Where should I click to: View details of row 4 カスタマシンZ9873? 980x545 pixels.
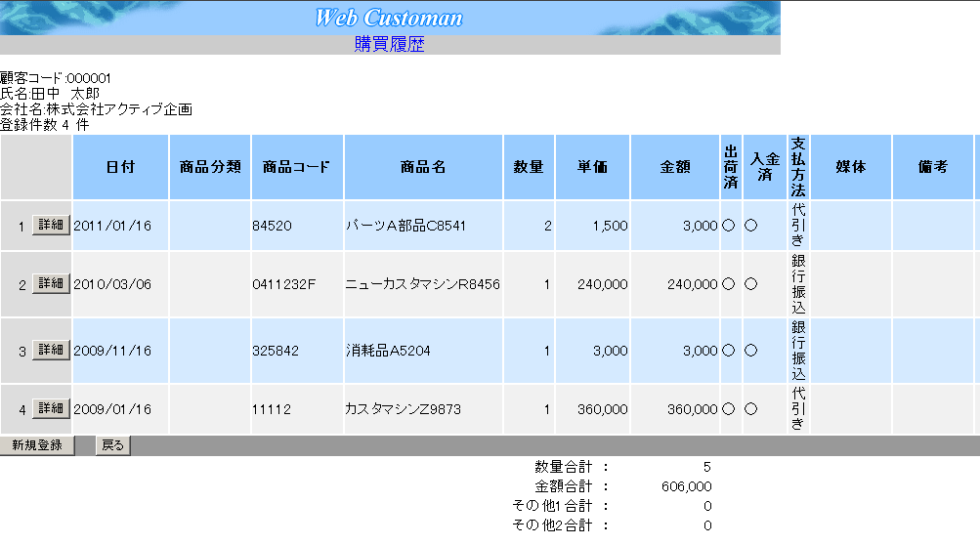pyautogui.click(x=51, y=408)
